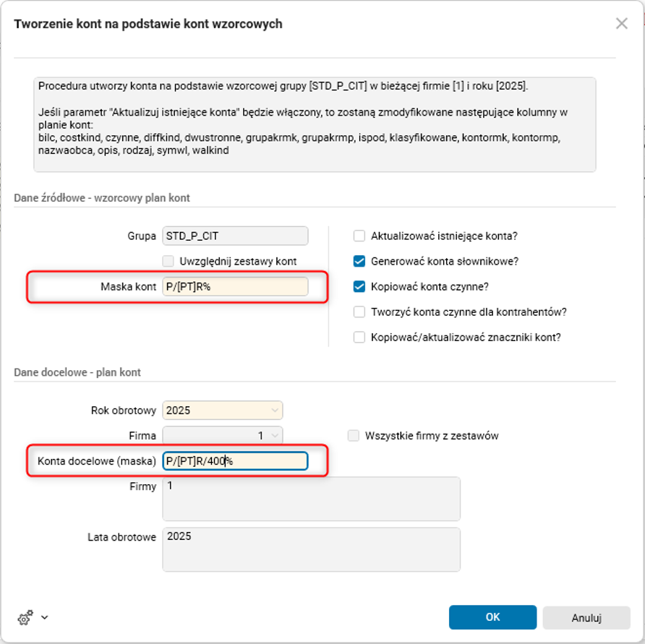645x644 pixels.
Task: Focus the 'Konta docelowe (maska)' input
Action: coord(235,461)
